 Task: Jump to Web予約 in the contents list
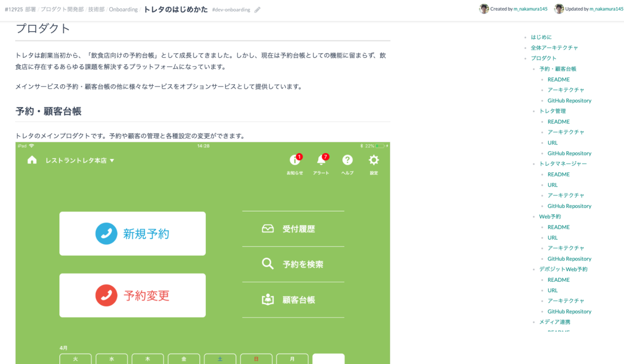click(x=550, y=216)
